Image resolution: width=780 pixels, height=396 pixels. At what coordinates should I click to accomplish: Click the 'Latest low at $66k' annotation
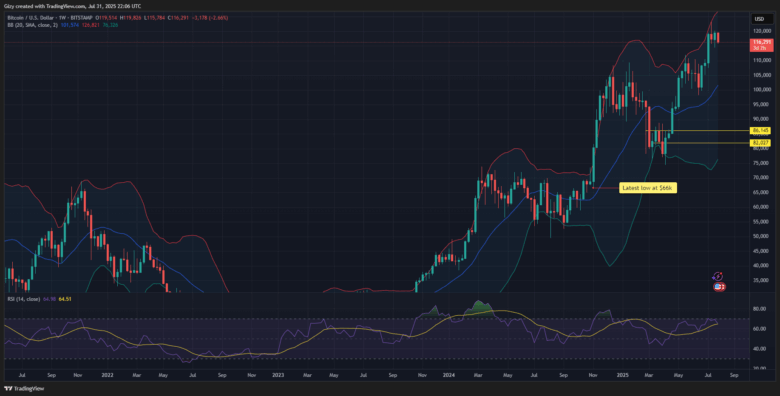(x=648, y=188)
